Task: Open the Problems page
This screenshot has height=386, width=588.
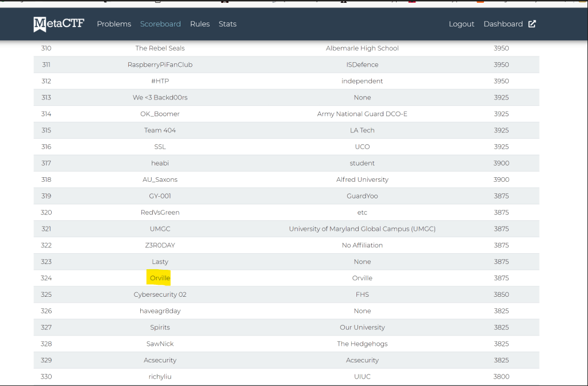Action: pos(114,24)
